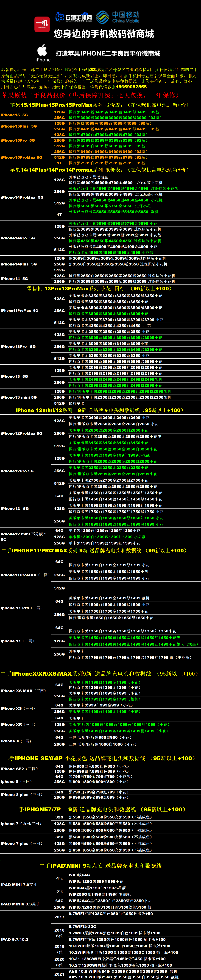Screen dimensions: 201x980
Task: Click the iPhone XR（三网） label
Action: [18, 724]
